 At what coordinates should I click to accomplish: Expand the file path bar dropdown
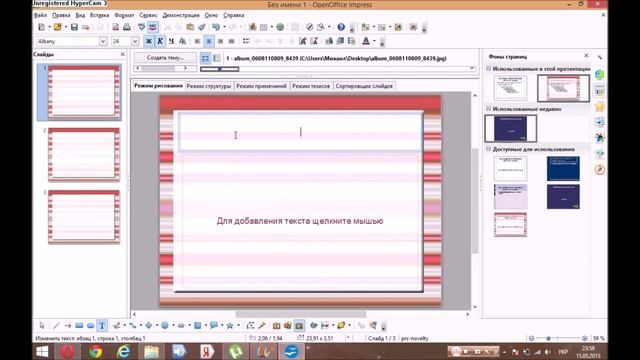pos(472,68)
